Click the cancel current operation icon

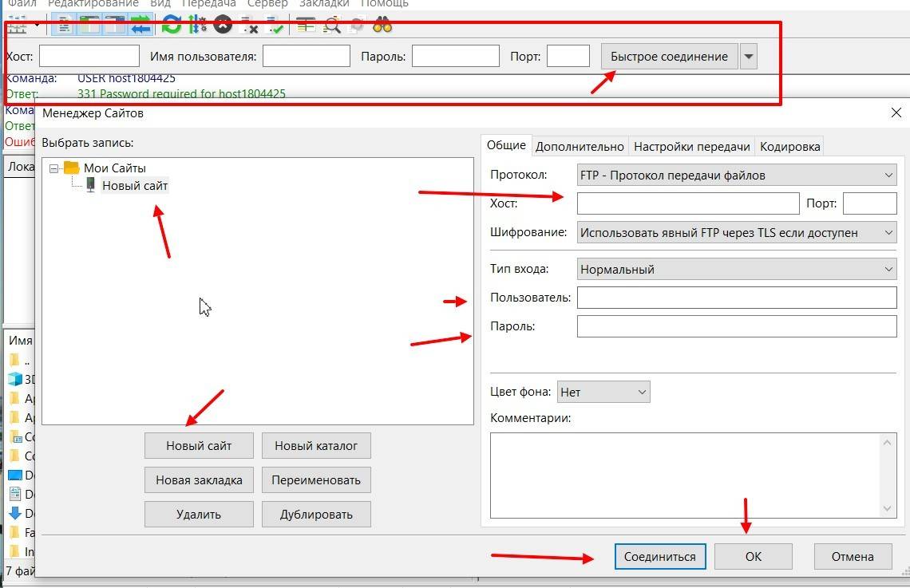coord(223,26)
